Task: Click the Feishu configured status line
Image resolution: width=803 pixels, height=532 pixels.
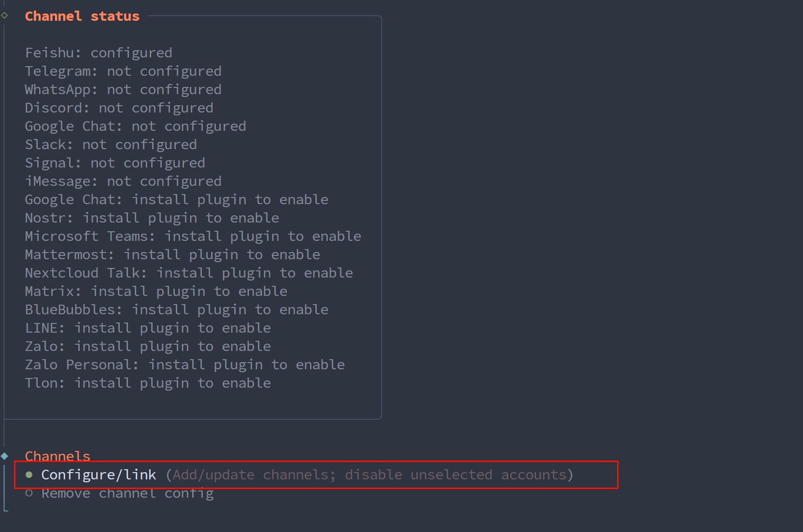Action: pyautogui.click(x=99, y=53)
